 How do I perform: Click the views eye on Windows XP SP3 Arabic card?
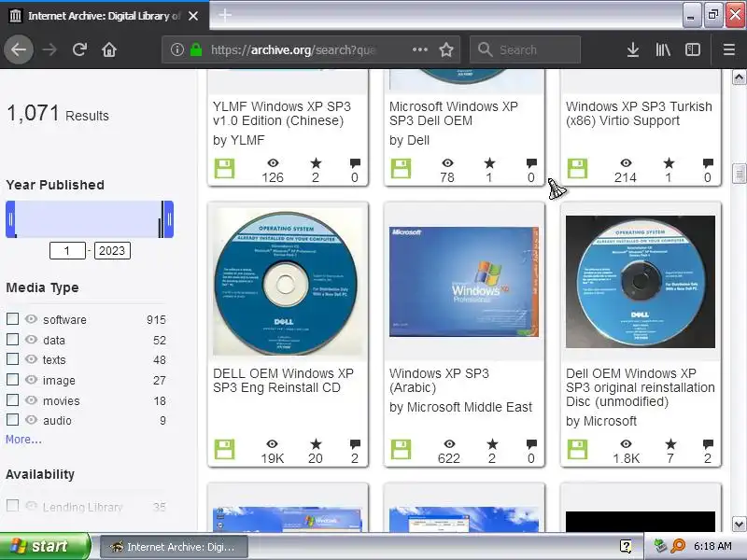click(449, 444)
